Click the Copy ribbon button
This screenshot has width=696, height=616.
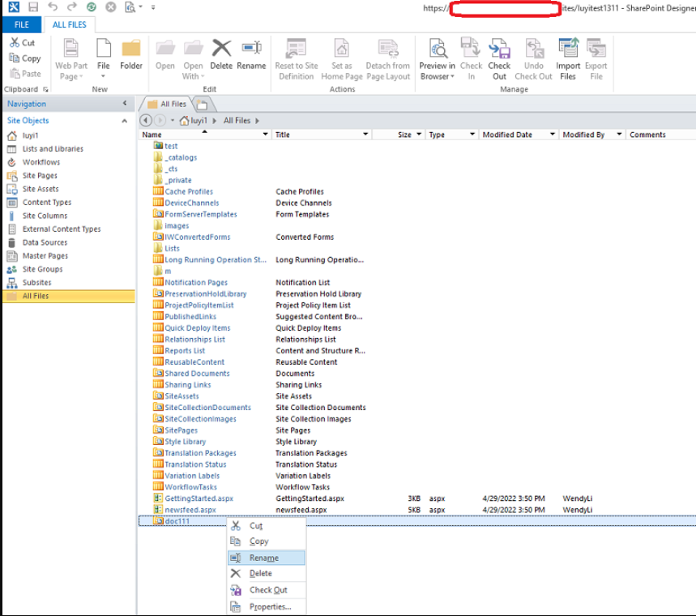(25, 58)
